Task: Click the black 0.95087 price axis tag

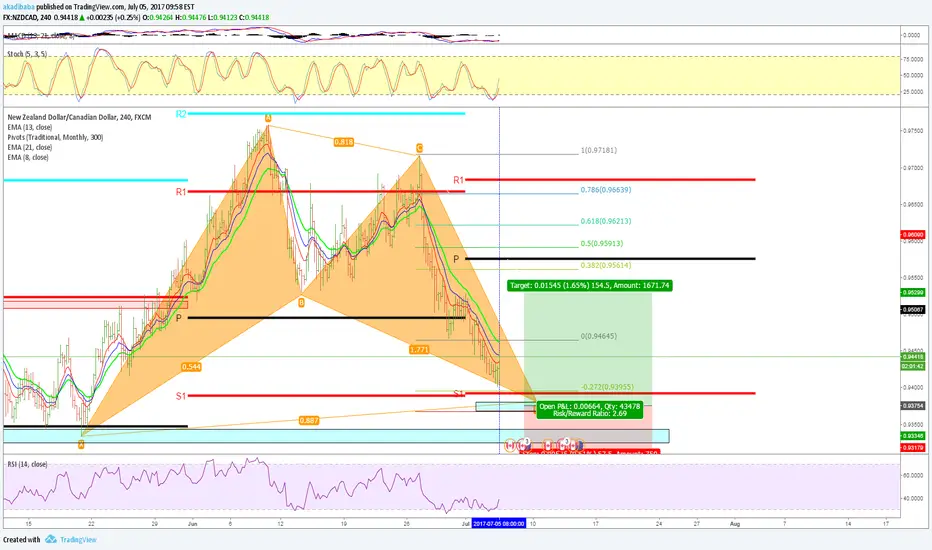Action: [x=913, y=310]
